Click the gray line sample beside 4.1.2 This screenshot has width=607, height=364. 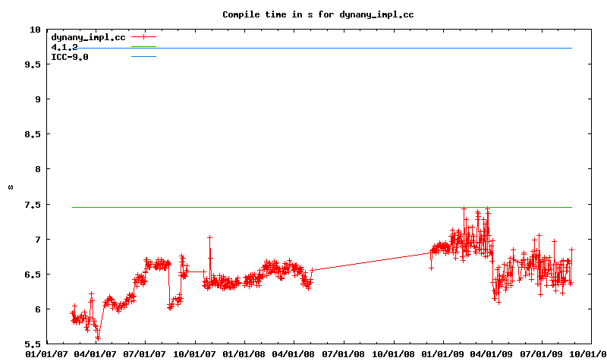[143, 47]
